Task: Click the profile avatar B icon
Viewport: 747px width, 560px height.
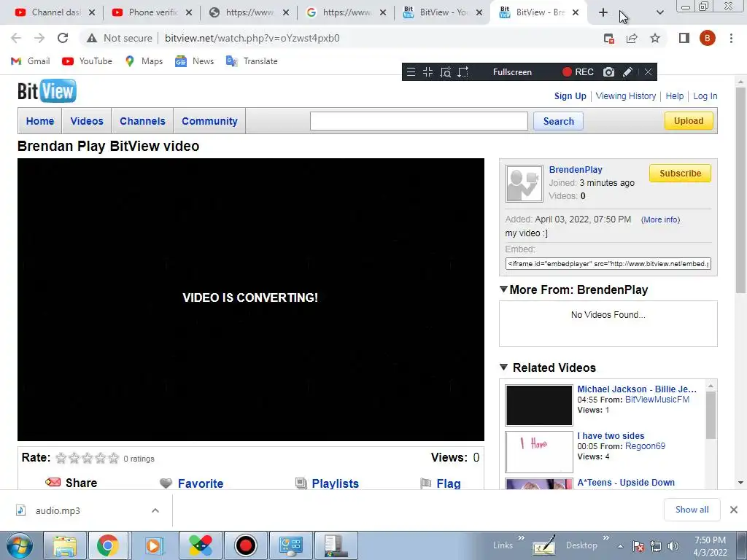Action: point(707,38)
